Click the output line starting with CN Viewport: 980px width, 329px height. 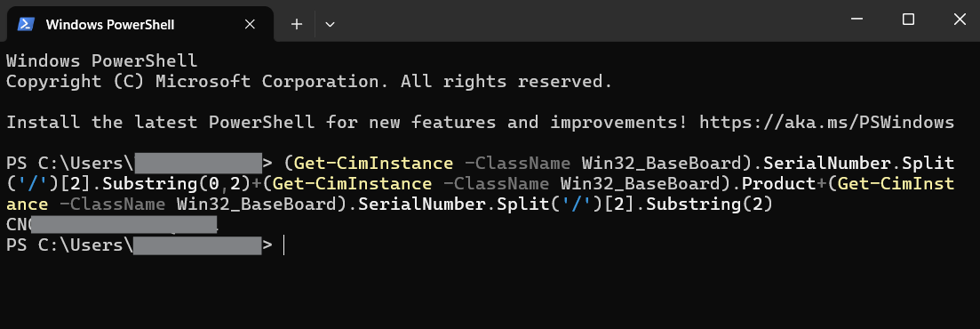(112, 225)
